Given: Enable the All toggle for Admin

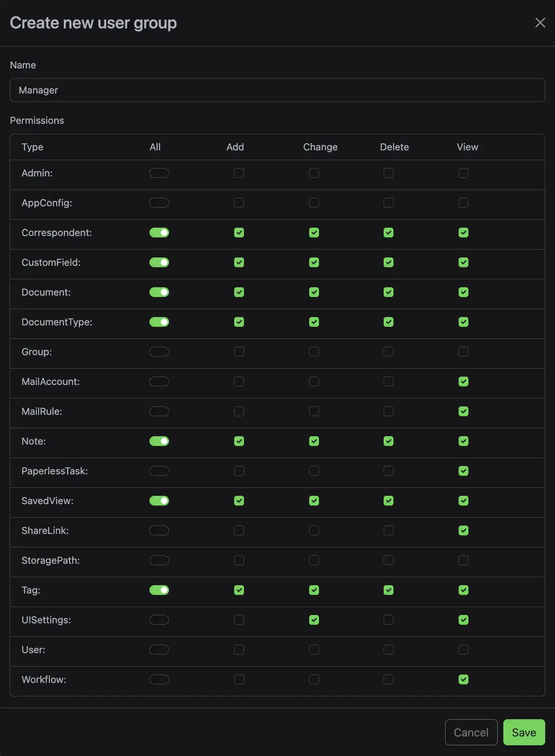Looking at the screenshot, I should [x=159, y=173].
